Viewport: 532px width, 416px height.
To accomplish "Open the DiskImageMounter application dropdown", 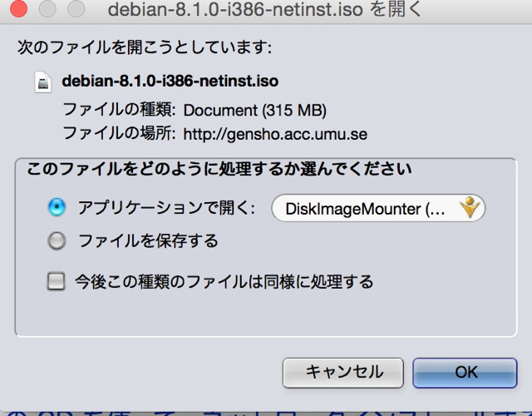I will 378,208.
